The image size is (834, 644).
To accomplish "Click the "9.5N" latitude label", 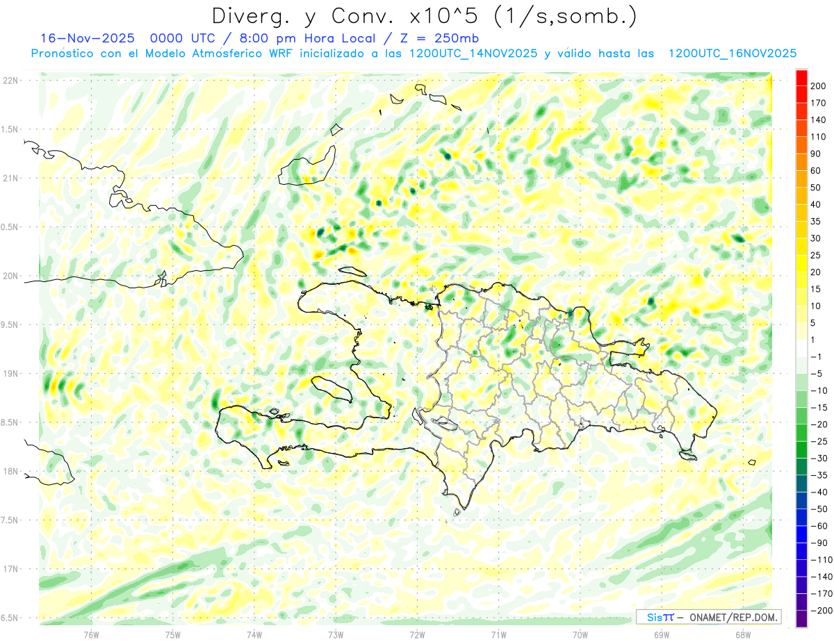I will tap(10, 324).
